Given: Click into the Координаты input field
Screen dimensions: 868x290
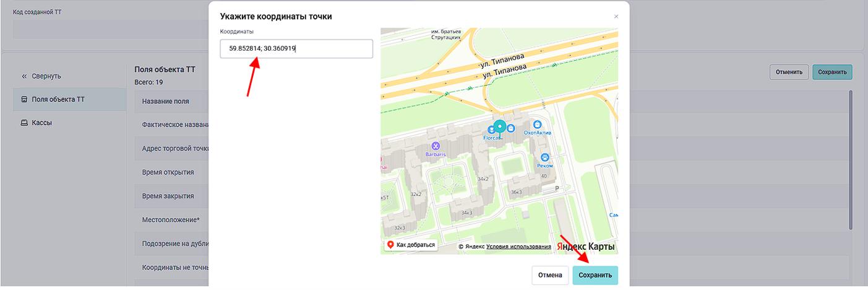Looking at the screenshot, I should 296,48.
